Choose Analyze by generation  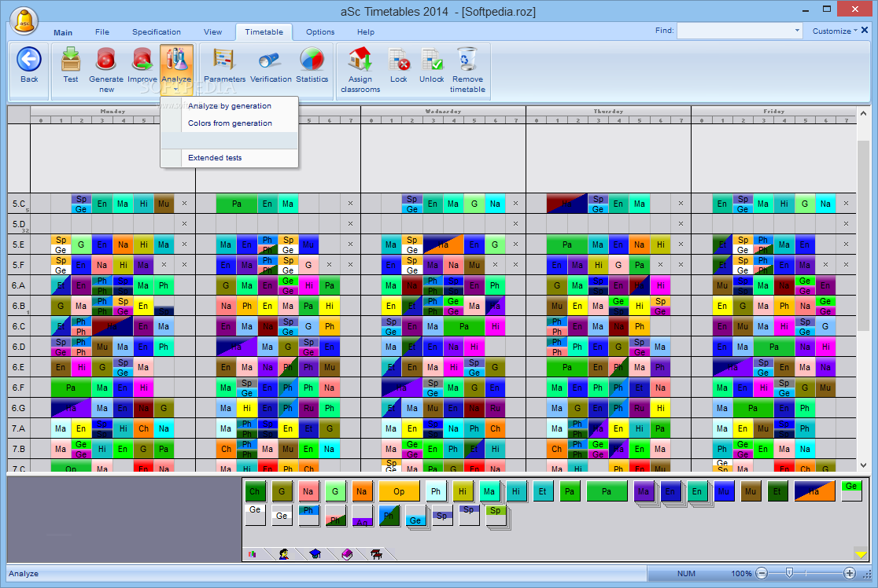[x=229, y=106]
